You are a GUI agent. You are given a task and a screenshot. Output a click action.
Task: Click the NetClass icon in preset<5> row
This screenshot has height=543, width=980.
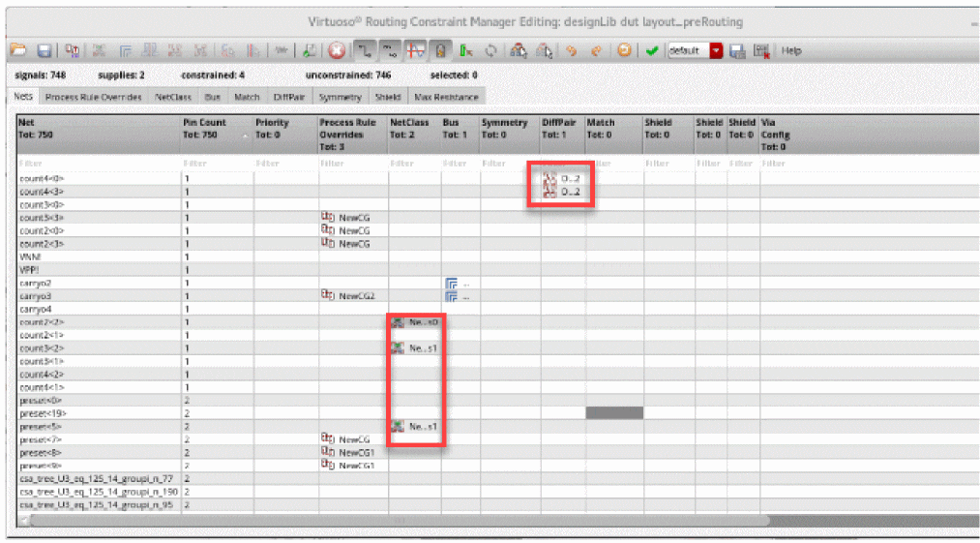[x=398, y=427]
